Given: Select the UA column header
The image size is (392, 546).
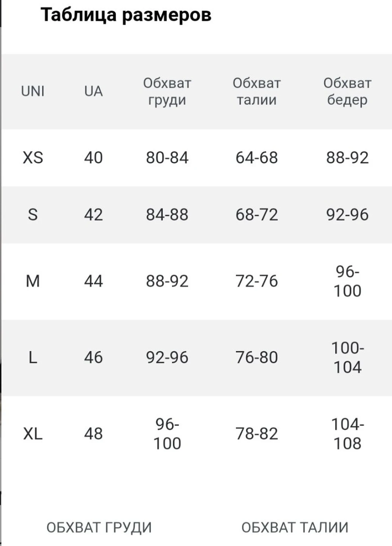Looking at the screenshot, I should pos(93,91).
